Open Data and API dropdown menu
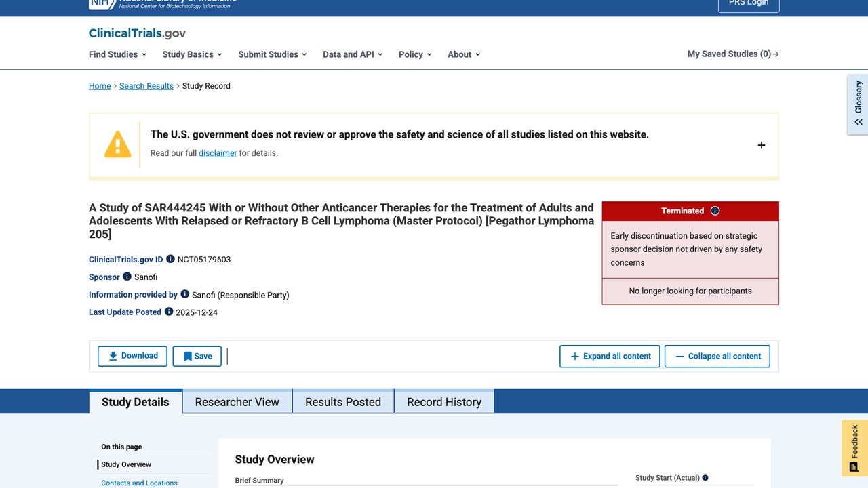This screenshot has width=868, height=488. 353,54
